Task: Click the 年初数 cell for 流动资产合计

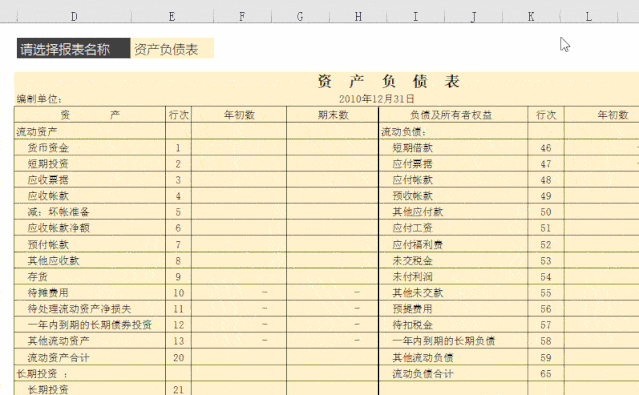Action: tap(239, 357)
